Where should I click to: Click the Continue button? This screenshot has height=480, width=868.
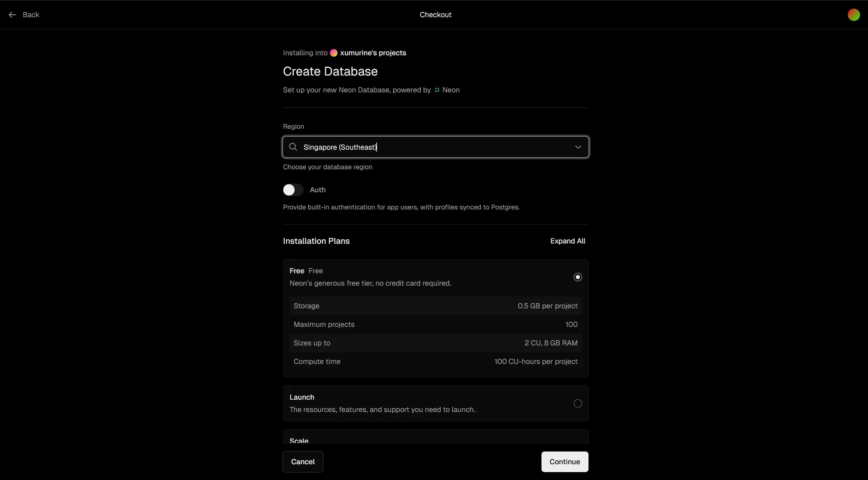click(564, 462)
